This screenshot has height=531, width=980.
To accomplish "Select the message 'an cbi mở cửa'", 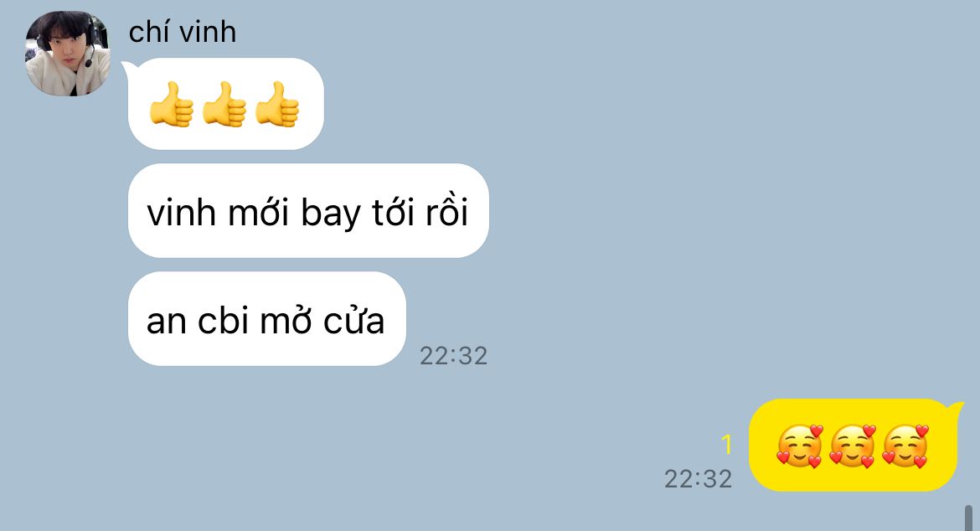I will pos(267,318).
